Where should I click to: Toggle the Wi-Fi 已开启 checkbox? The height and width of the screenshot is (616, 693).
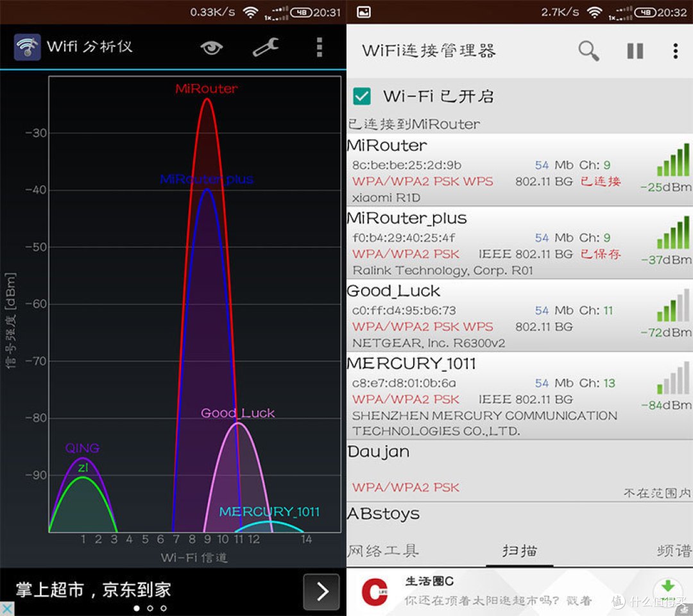click(361, 96)
